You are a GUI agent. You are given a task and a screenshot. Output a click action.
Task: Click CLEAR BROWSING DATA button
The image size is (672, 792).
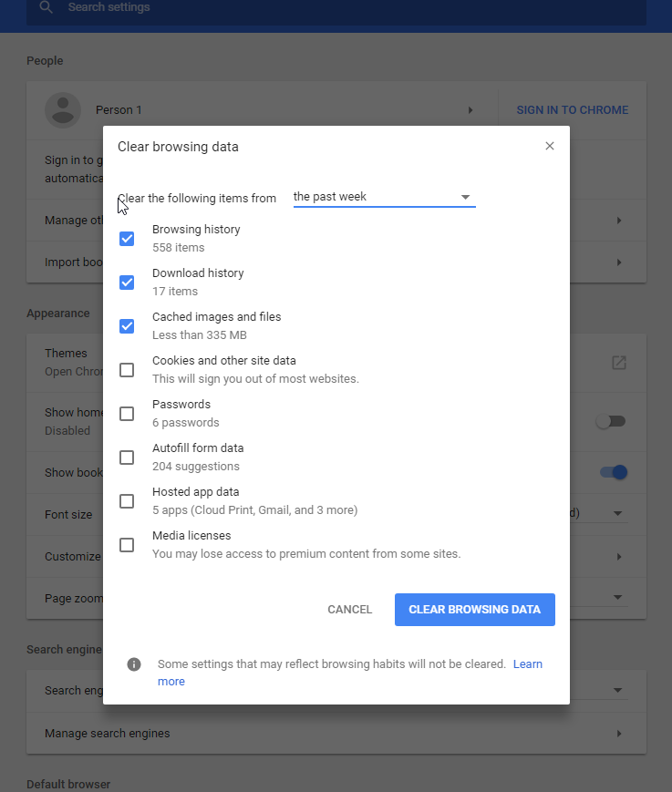pyautogui.click(x=475, y=610)
